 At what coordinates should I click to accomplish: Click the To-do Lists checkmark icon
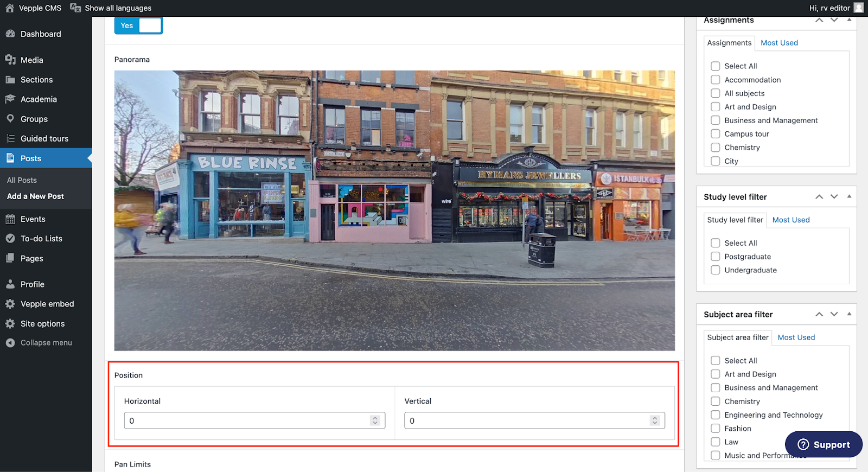[10, 239]
